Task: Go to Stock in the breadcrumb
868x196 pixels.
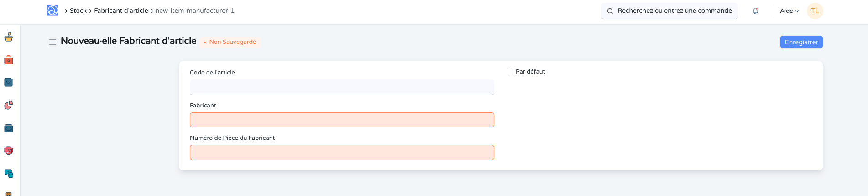Action: coord(78,11)
